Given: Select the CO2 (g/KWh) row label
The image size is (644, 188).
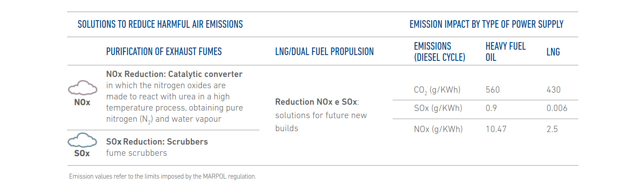Looking at the screenshot, I should pyautogui.click(x=437, y=90).
